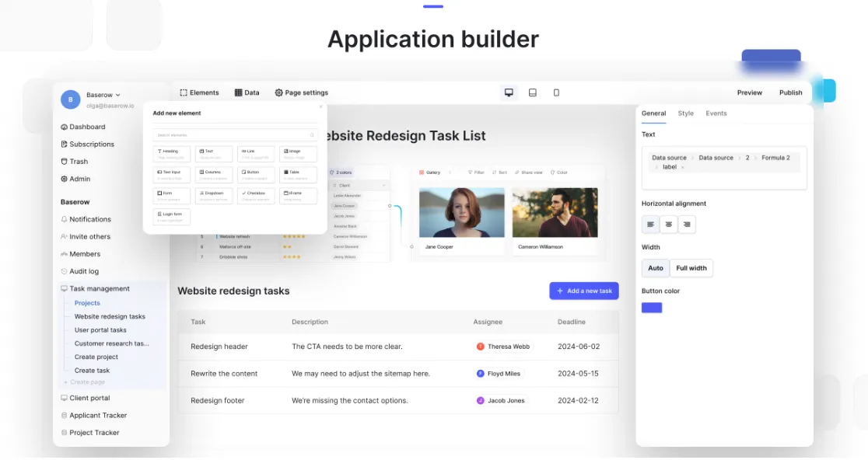
Task: Focus the Search elements field
Action: tap(235, 135)
